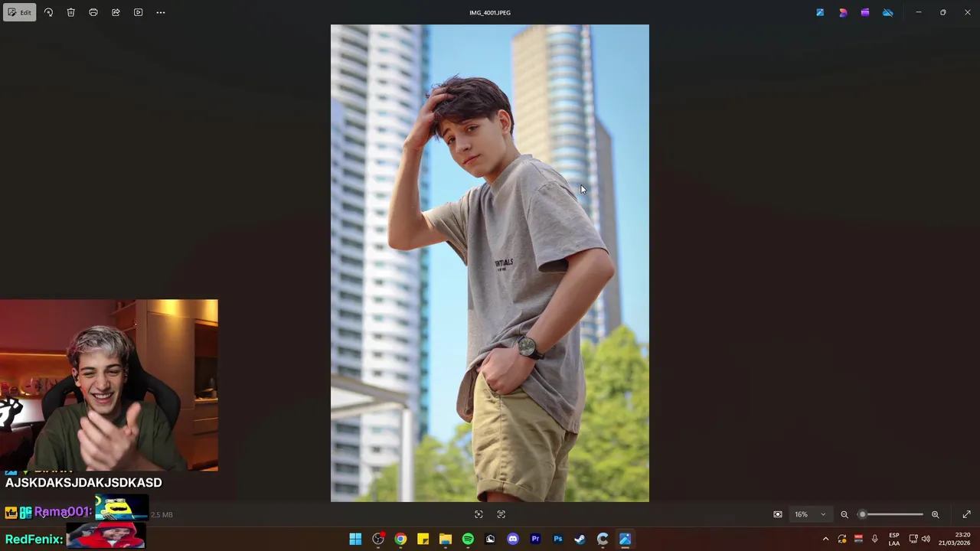
Task: Click the visual search scan icon below photo
Action: point(479,514)
